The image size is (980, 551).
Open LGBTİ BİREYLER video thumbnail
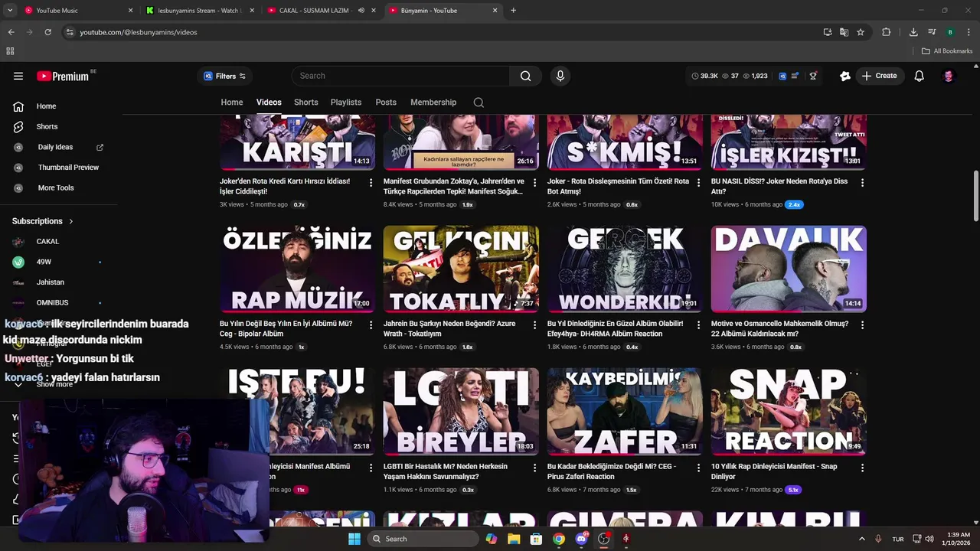pos(461,411)
